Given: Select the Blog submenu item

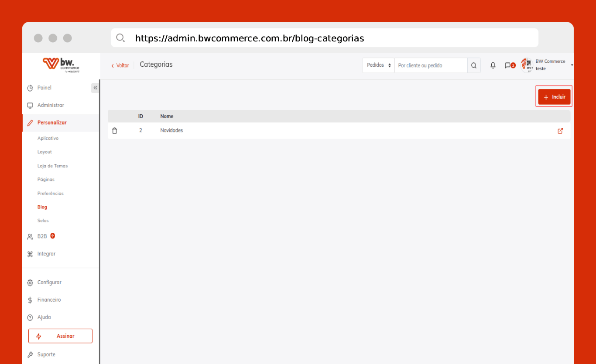Looking at the screenshot, I should point(42,207).
